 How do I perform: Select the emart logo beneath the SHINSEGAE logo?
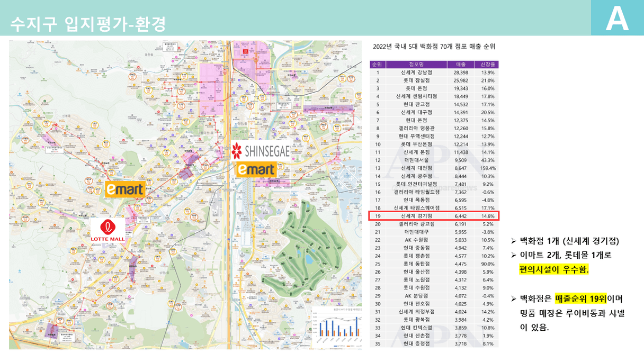click(256, 170)
